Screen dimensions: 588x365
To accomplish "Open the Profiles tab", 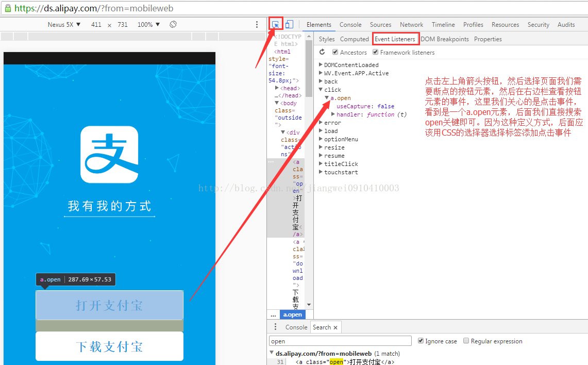I will [x=473, y=24].
